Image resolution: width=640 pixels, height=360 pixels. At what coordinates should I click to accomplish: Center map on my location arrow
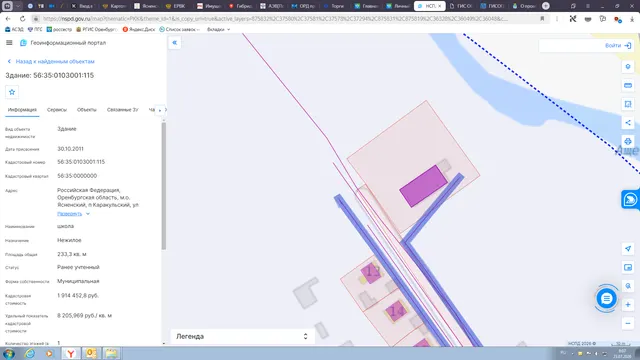[x=628, y=249]
